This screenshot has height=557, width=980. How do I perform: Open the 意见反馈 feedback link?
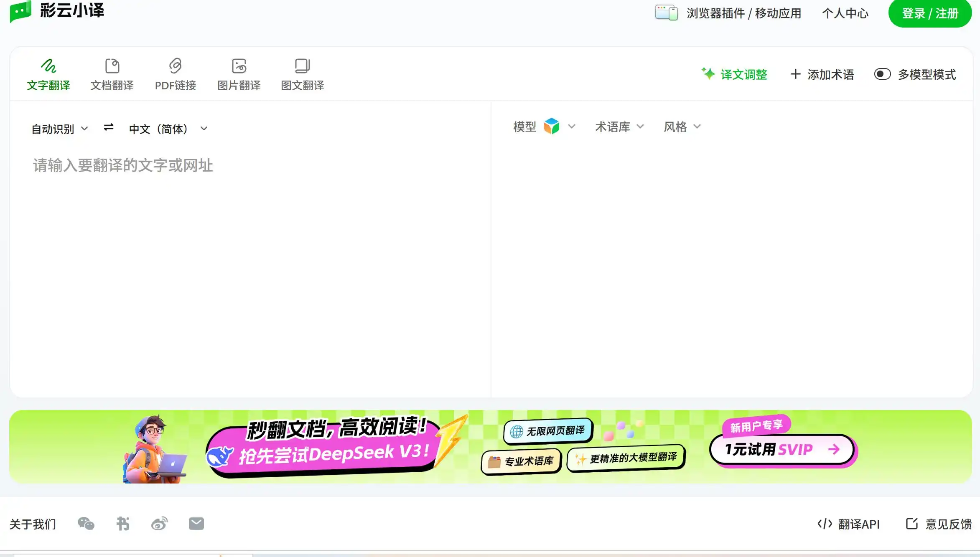(x=939, y=524)
